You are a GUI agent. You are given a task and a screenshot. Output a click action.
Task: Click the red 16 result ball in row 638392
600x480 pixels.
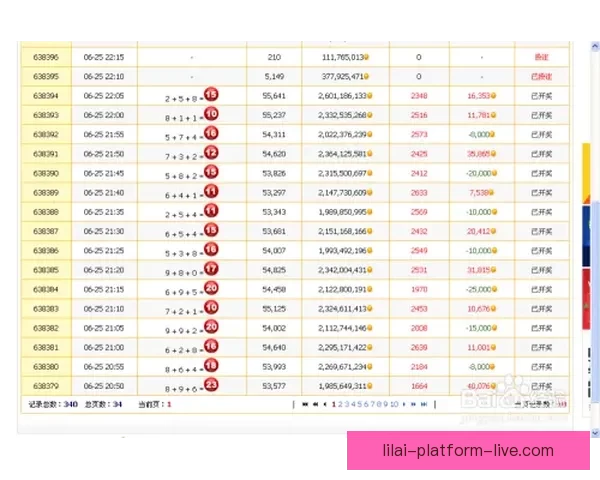211,133
